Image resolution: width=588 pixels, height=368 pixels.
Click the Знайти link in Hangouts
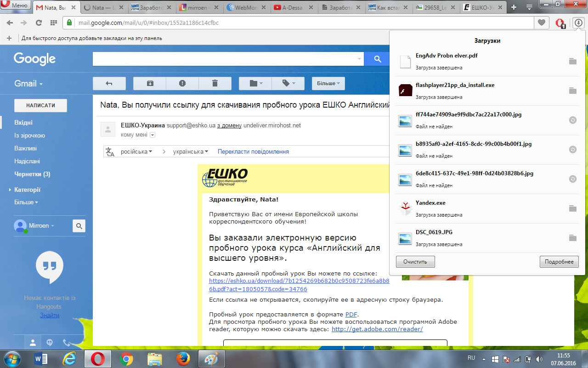coord(50,315)
